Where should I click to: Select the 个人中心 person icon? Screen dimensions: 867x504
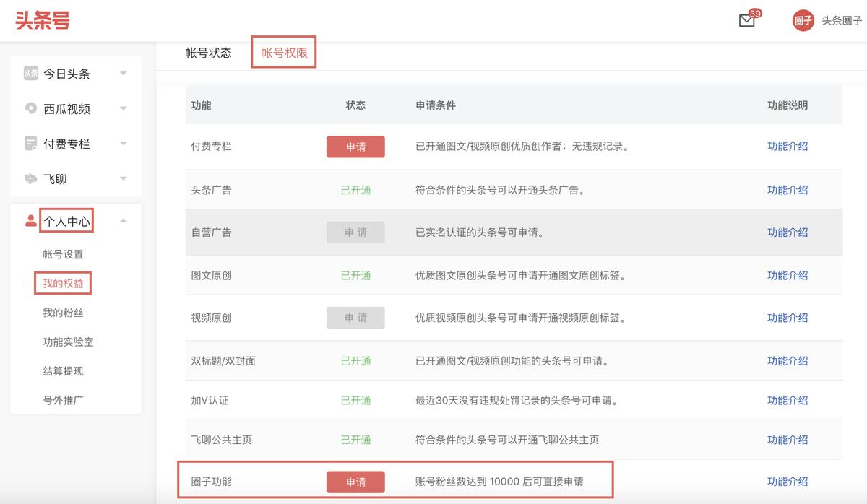29,220
